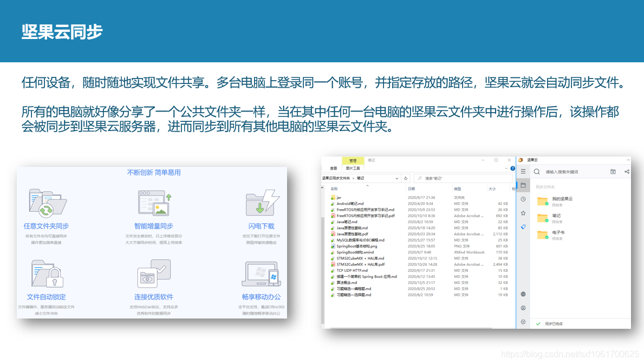Open the 我的坚果云 folder

coord(555,201)
